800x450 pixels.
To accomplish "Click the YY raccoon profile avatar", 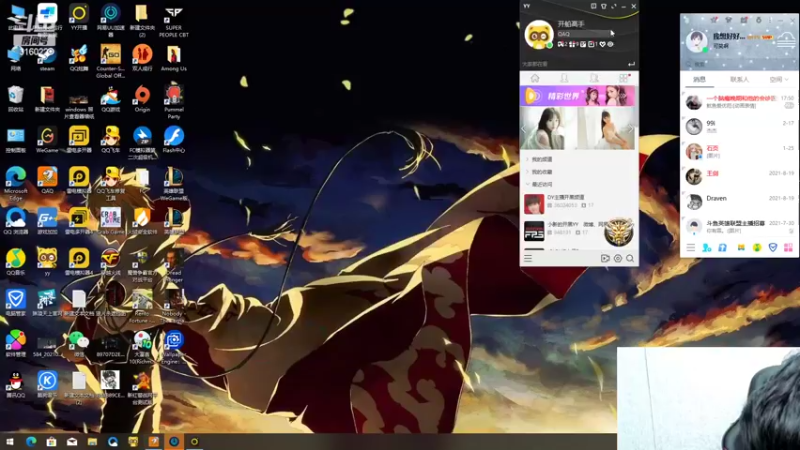I will [x=539, y=35].
